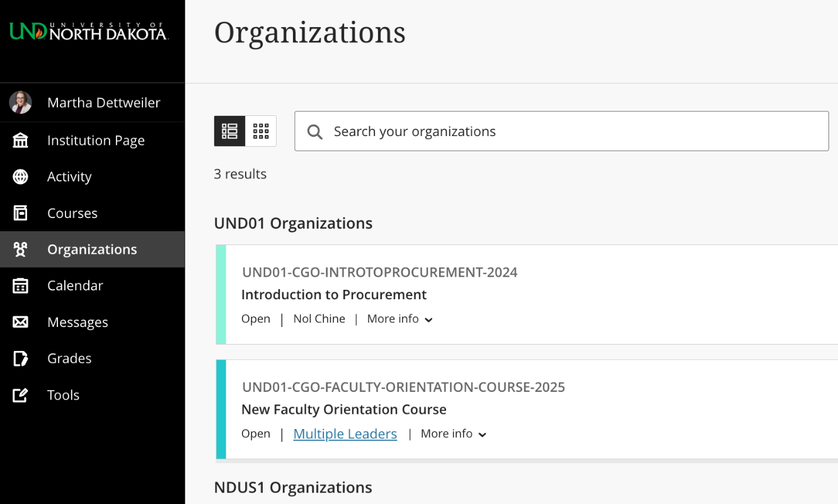Switch to grid view layout
Viewport: 838px width, 504px height.
coord(260,131)
